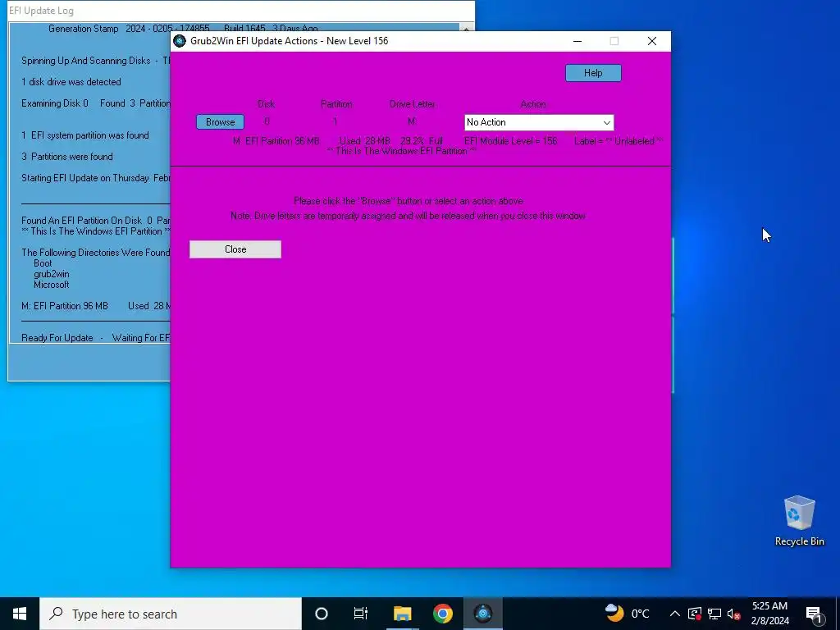840x630 pixels.
Task: Open Cortana circle icon on taskbar
Action: click(x=322, y=614)
